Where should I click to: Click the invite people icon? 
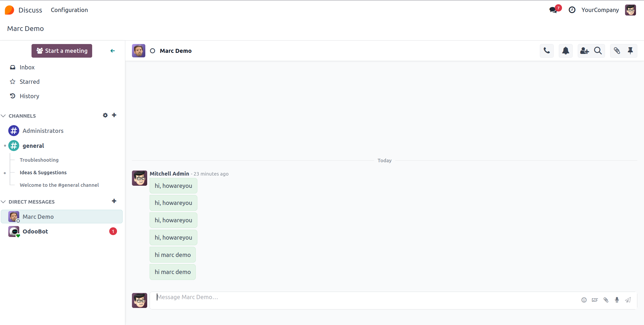click(x=584, y=51)
